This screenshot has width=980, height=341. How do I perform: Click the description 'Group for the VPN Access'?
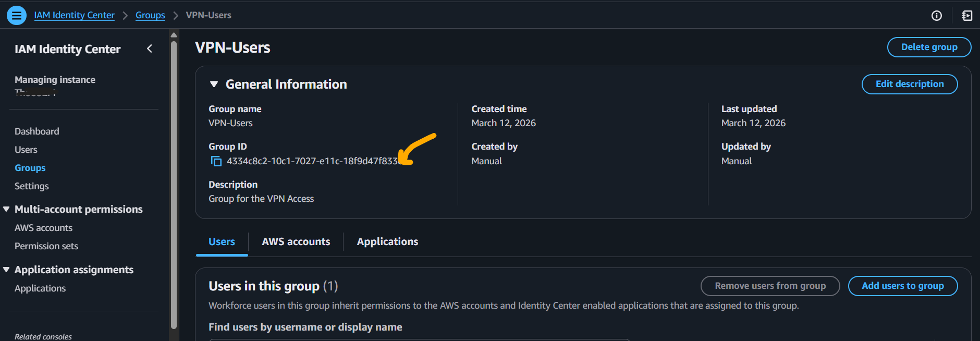tap(261, 199)
